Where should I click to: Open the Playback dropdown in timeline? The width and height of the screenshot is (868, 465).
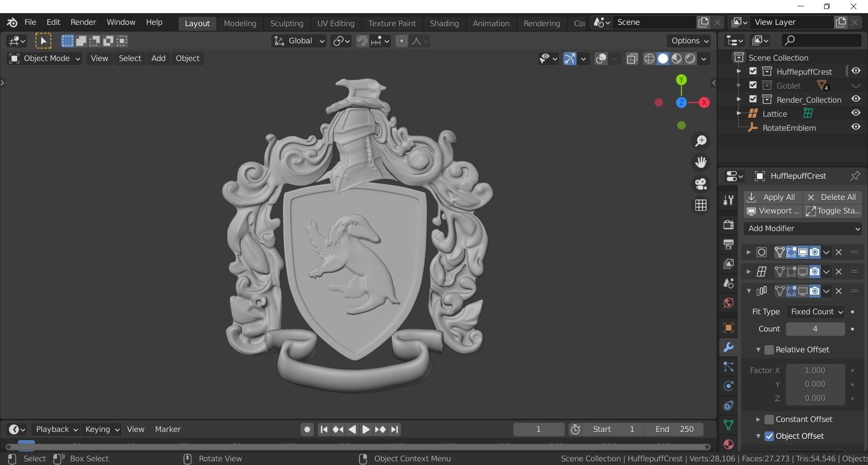[56, 429]
